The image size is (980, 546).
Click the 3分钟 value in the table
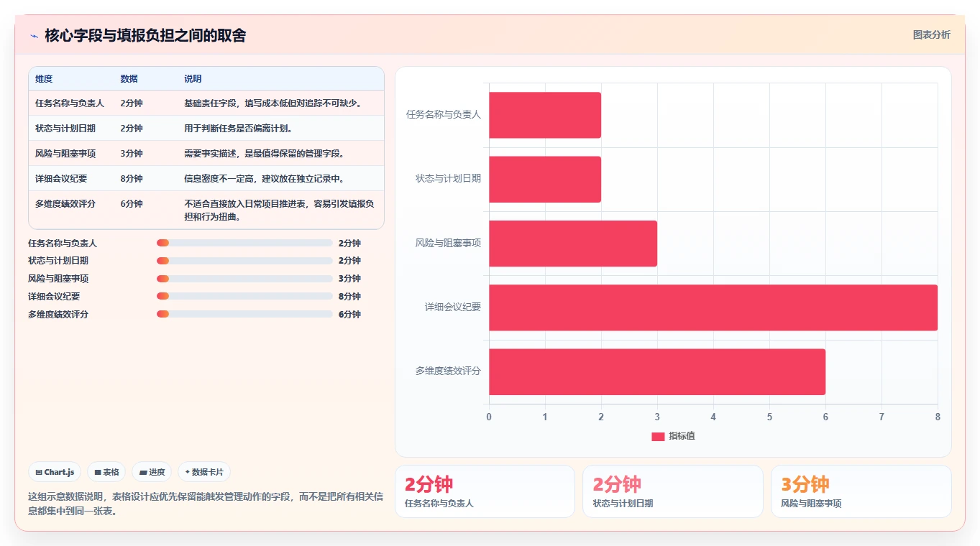pos(132,154)
